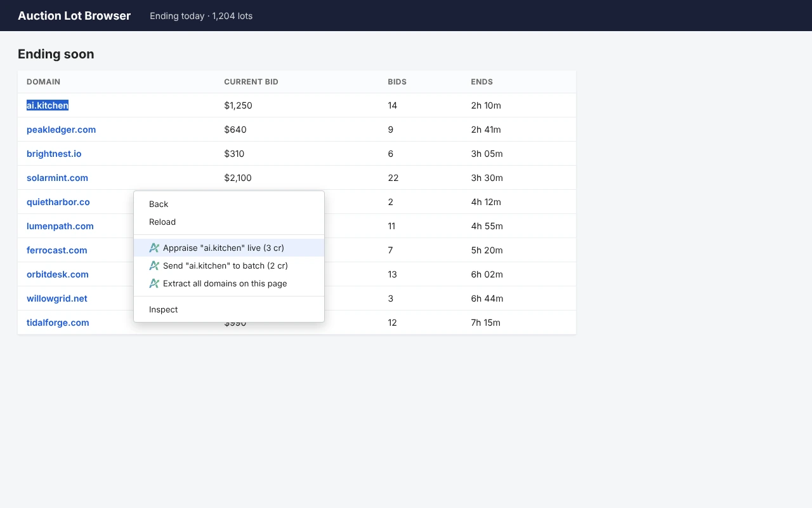
Task: Click the 4h 55m end time
Action: pyautogui.click(x=487, y=226)
